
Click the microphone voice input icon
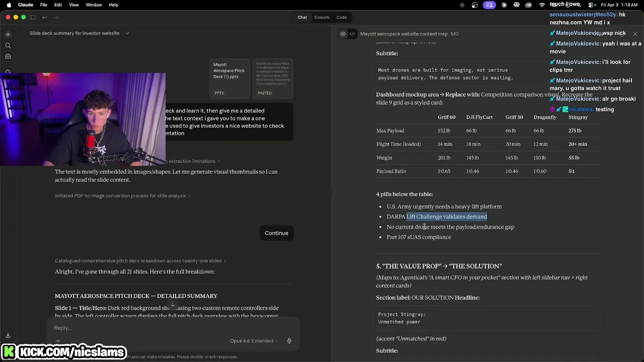(289, 341)
